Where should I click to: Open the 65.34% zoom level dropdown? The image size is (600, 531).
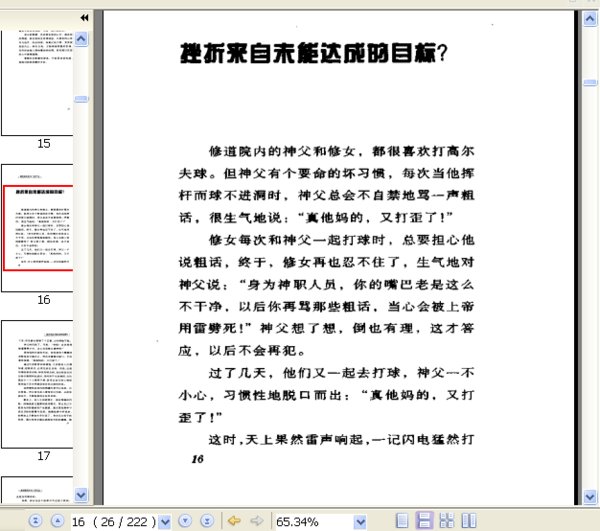point(359,521)
